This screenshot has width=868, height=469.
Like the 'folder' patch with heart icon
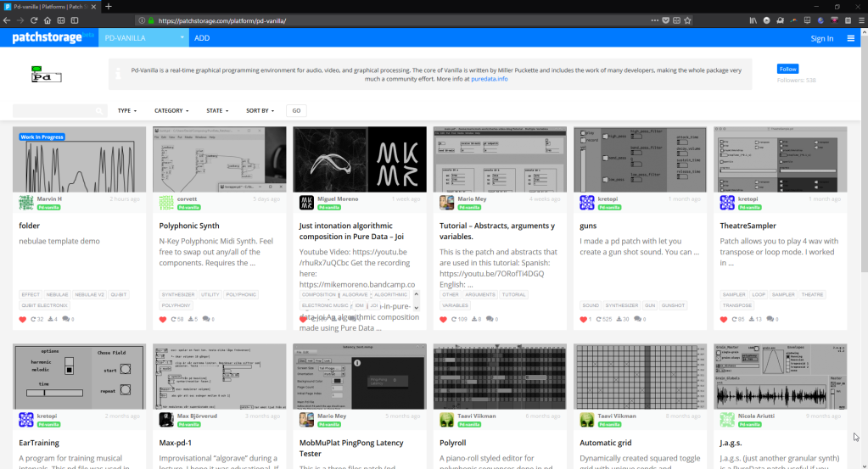tap(23, 320)
